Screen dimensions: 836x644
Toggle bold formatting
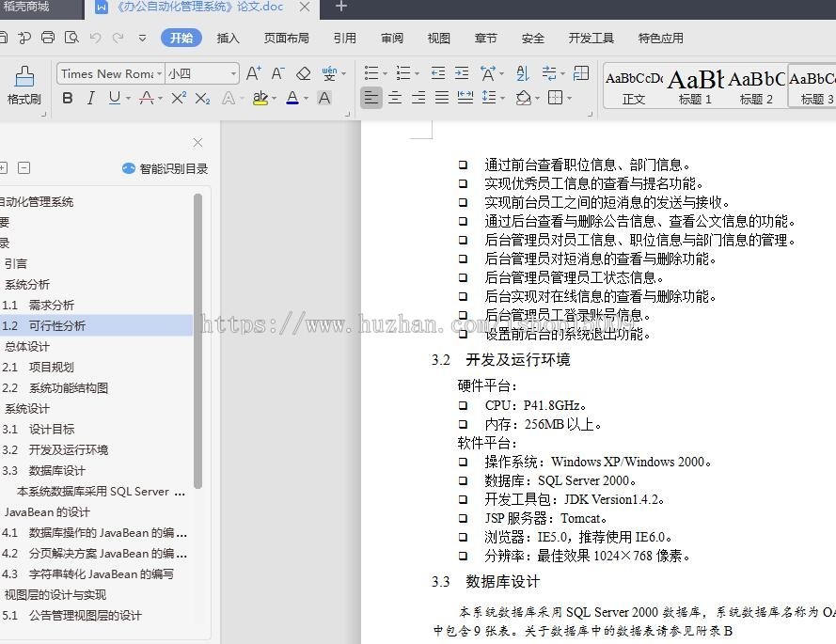point(68,97)
